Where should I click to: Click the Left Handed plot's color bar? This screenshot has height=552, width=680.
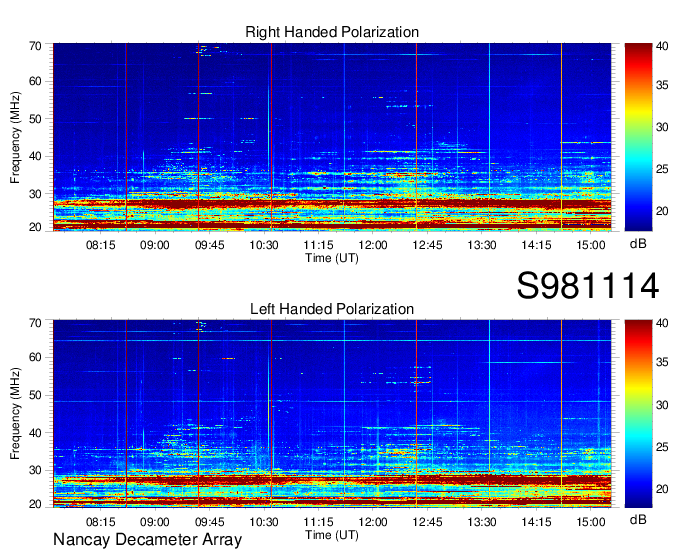pos(638,413)
